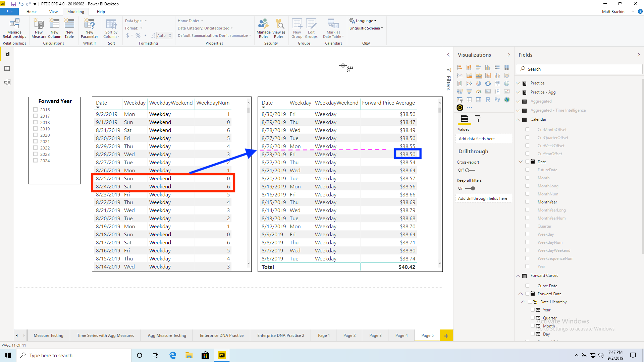This screenshot has width=644, height=362.
Task: Toggle the Cross-report switch on
Action: click(470, 170)
